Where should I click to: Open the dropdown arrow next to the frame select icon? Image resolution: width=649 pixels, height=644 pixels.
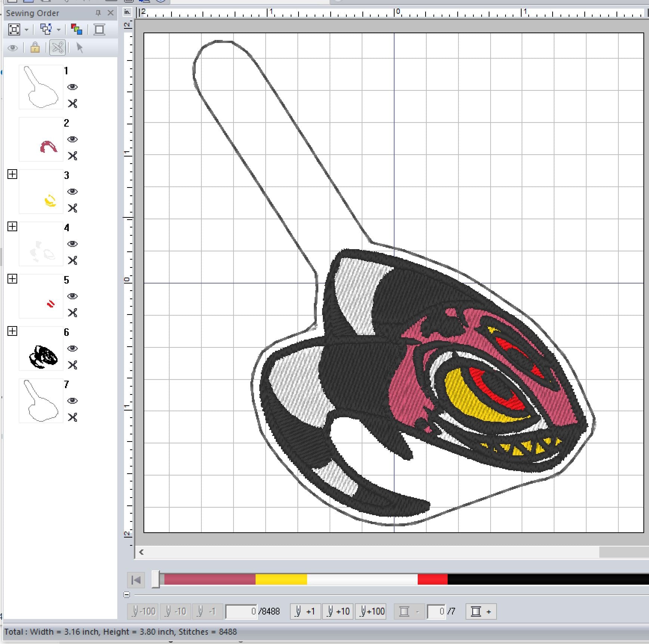[x=26, y=30]
